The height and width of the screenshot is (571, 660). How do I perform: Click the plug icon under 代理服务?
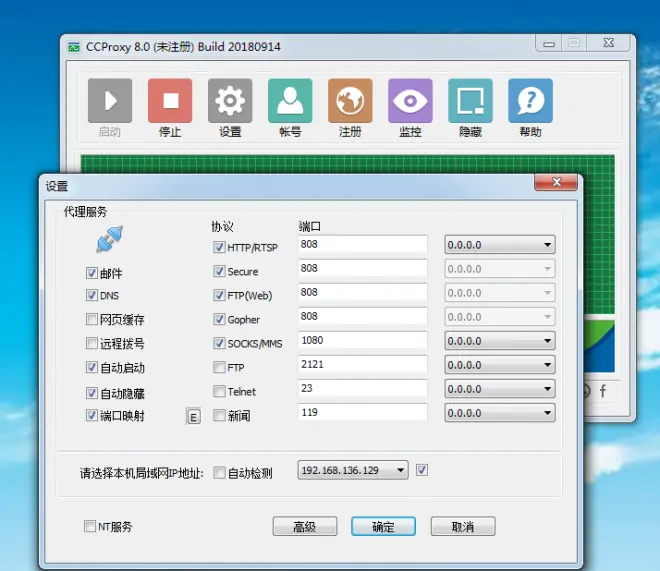tap(109, 239)
